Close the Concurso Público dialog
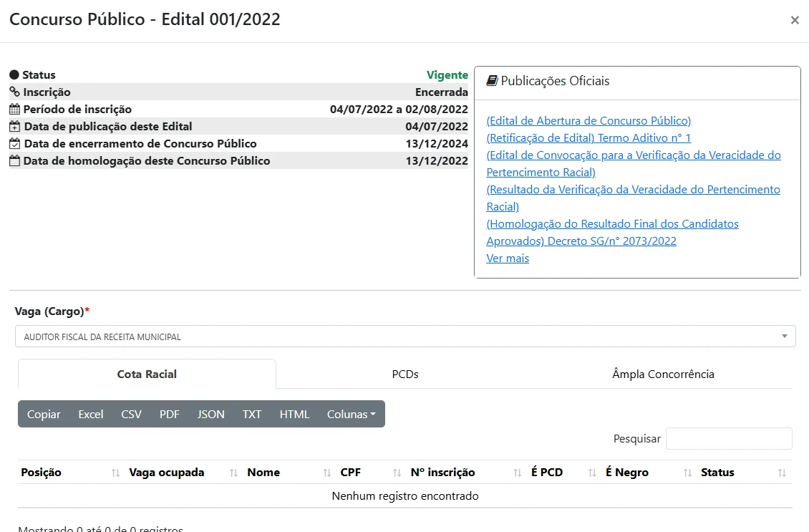The width and height of the screenshot is (809, 532). [x=795, y=20]
